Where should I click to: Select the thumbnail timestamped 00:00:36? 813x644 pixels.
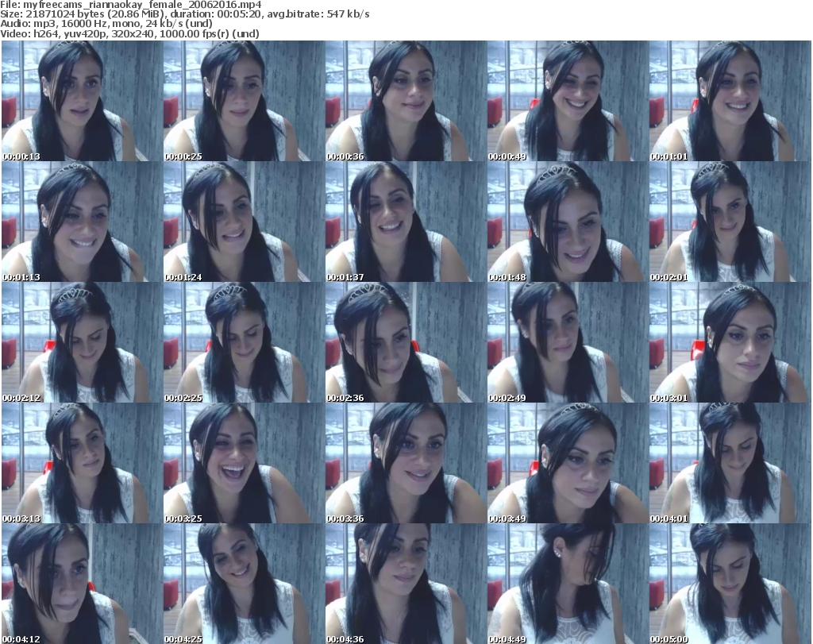click(x=406, y=101)
